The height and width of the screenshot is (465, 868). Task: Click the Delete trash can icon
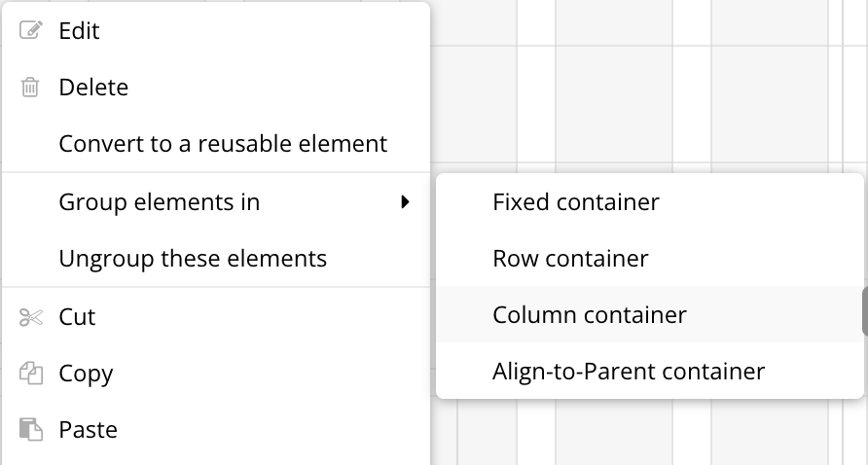[x=30, y=87]
